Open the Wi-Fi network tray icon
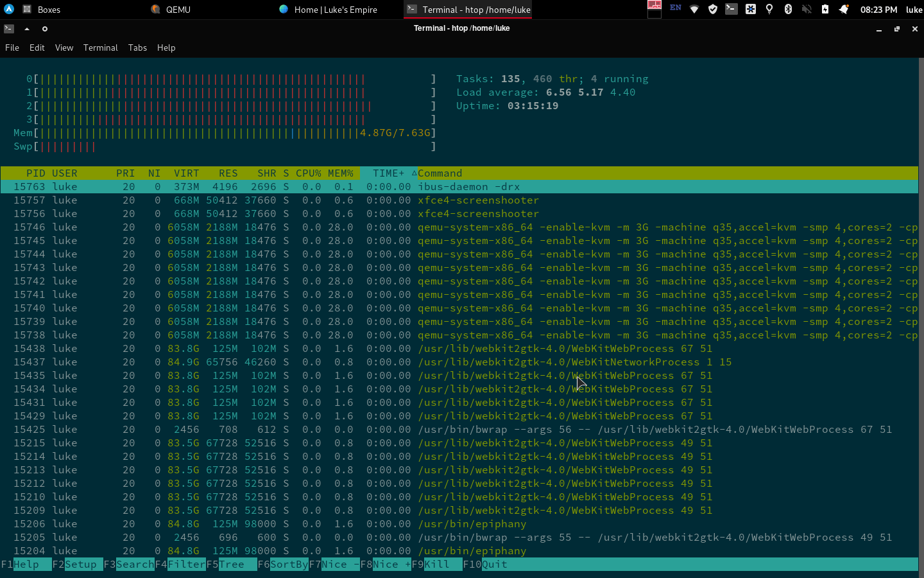 pyautogui.click(x=694, y=9)
